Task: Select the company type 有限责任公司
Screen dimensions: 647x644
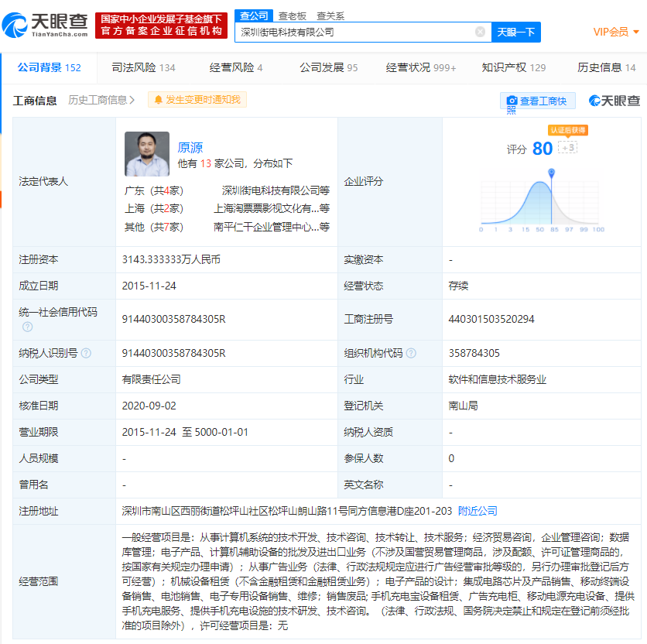Action: point(152,380)
